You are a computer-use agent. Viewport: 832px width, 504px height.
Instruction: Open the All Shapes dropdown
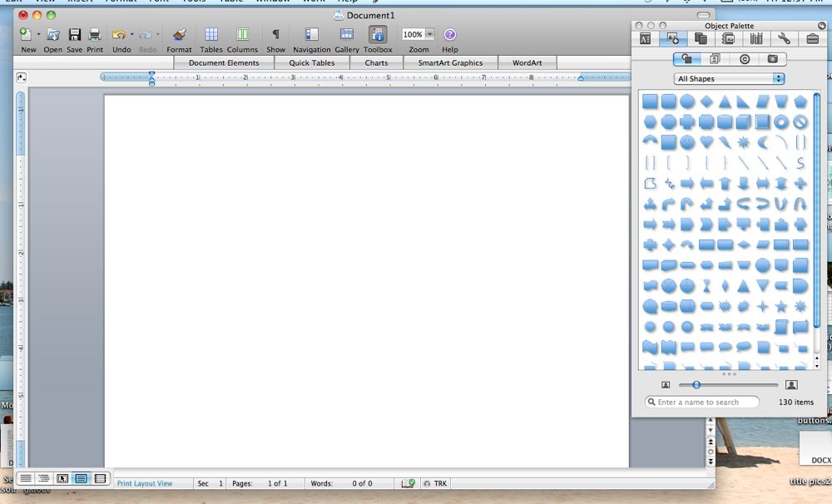[x=729, y=78]
